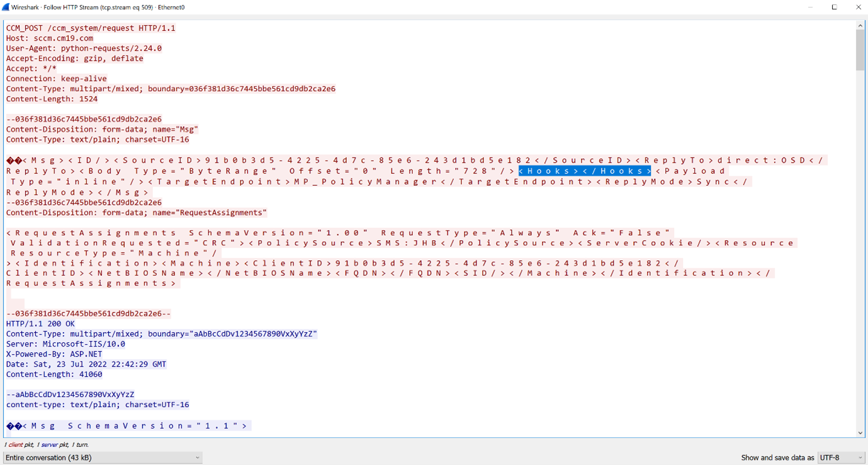Click the 'ResourceType="Machine"/' line

tap(114, 253)
